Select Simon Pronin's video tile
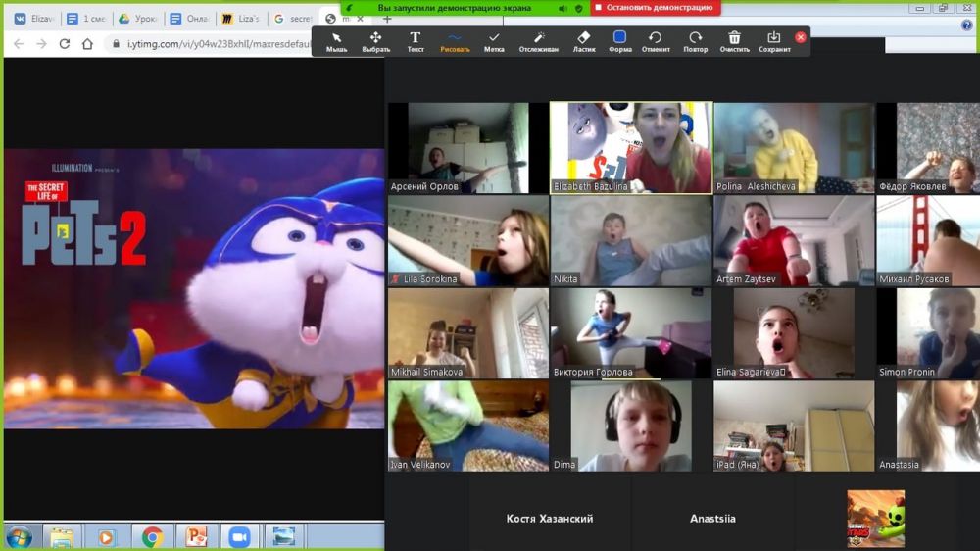The image size is (980, 551). (x=928, y=333)
